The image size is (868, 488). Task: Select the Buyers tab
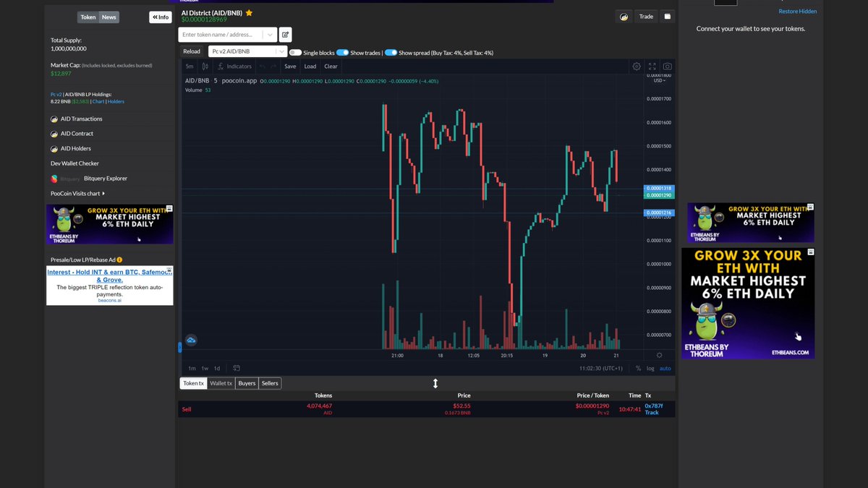pos(247,383)
